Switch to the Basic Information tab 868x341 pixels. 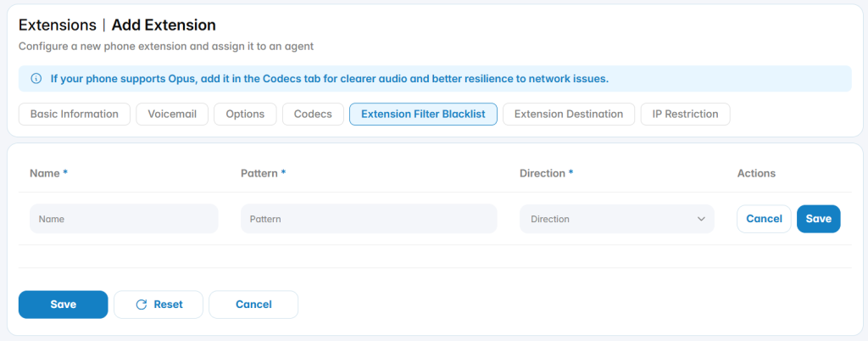[75, 114]
